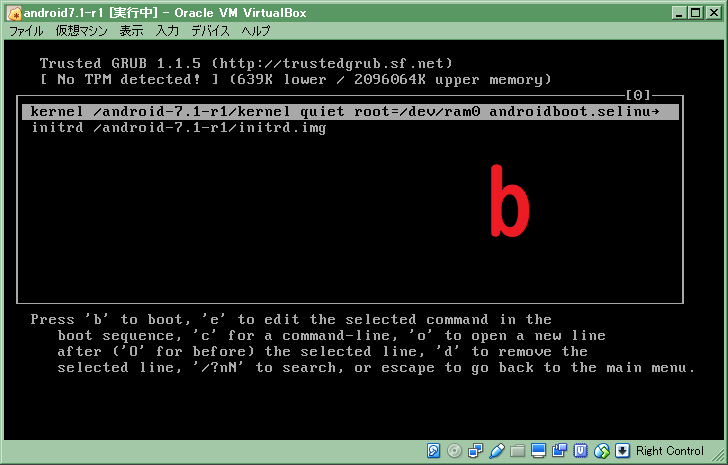Click the video capture status icon
Image resolution: width=728 pixels, height=465 pixels.
click(x=559, y=451)
